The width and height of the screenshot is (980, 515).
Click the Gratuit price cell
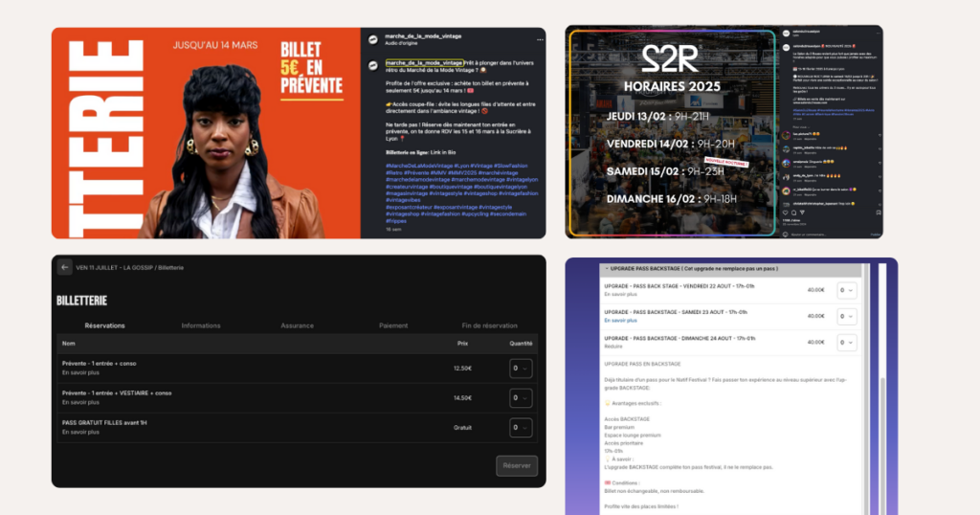point(462,428)
